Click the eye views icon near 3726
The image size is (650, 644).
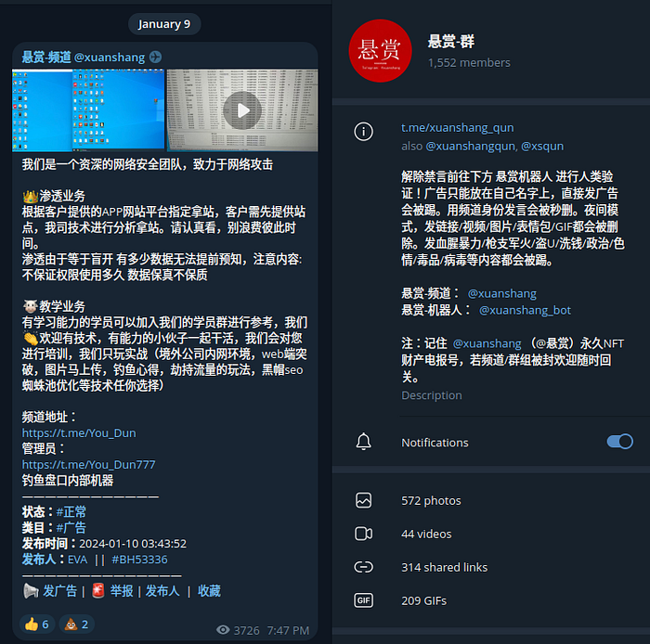pos(223,630)
